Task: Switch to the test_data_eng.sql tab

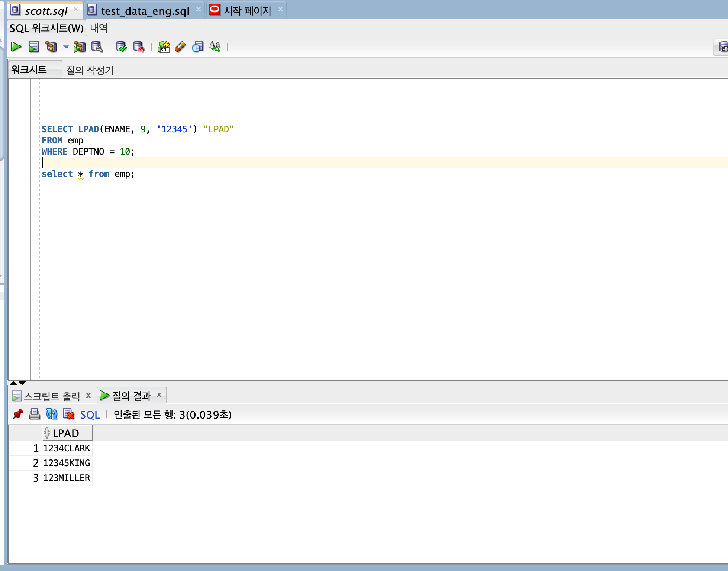Action: pos(145,11)
